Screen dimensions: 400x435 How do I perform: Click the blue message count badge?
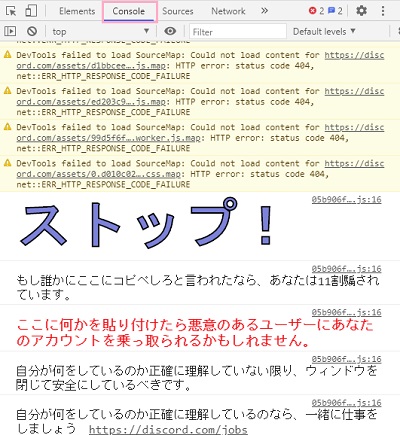335,11
